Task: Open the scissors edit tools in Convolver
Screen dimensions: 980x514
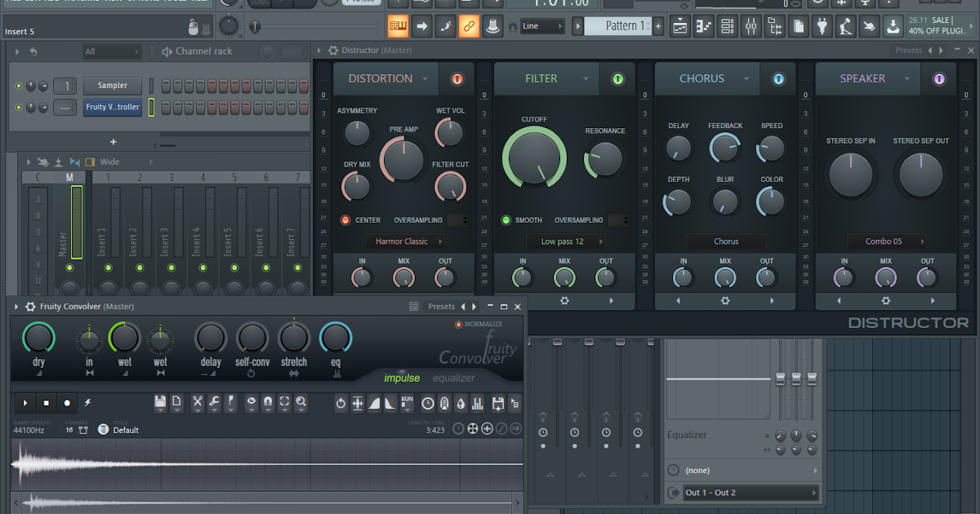Action: coord(197,402)
